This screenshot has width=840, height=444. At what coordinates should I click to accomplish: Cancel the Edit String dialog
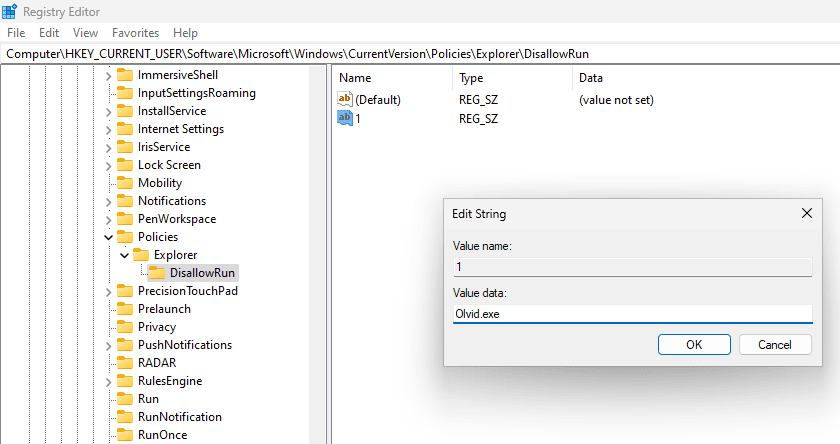click(775, 345)
